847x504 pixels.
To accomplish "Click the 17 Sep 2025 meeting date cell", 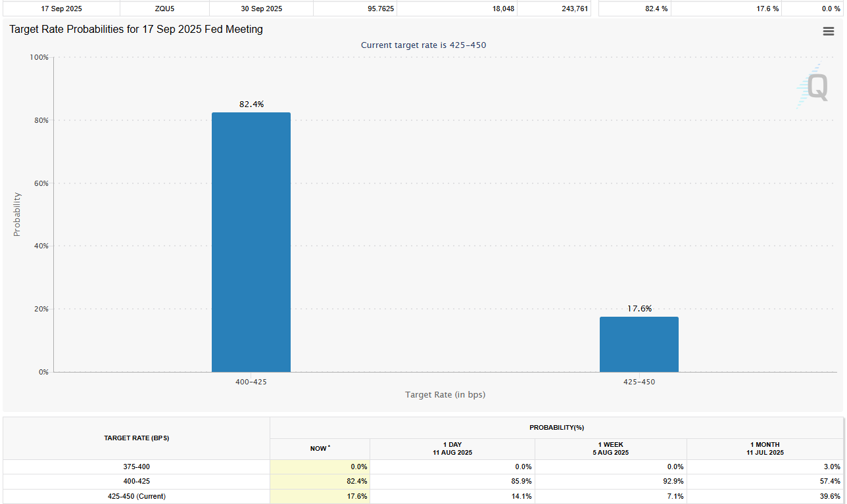I will pos(60,9).
